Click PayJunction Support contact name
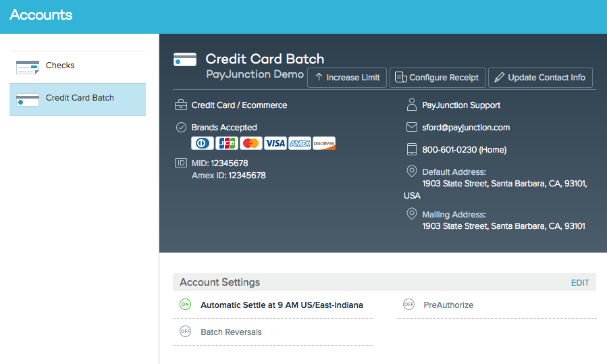 click(x=461, y=105)
